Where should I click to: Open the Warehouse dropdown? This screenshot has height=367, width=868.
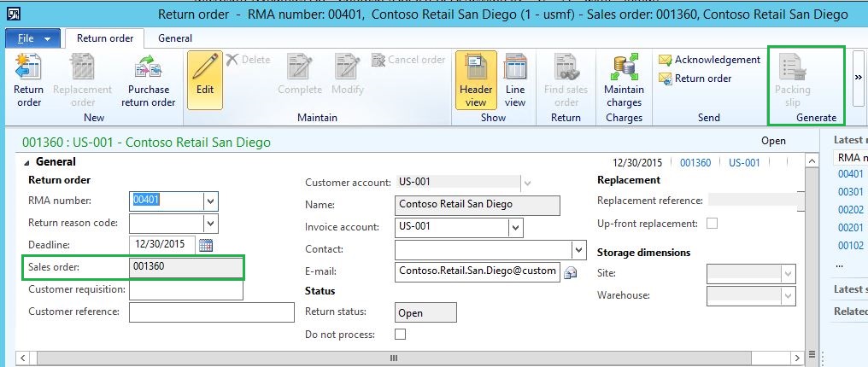(x=789, y=295)
